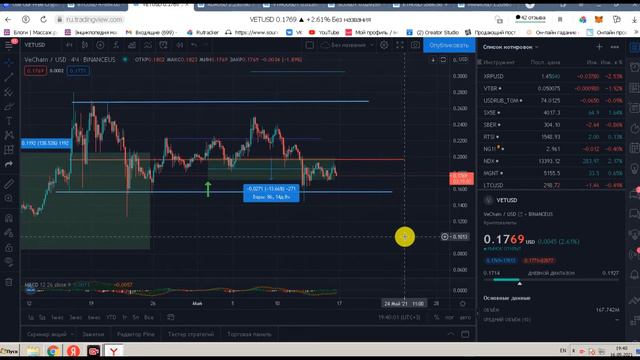Click the select layout square icon

pos(310,45)
